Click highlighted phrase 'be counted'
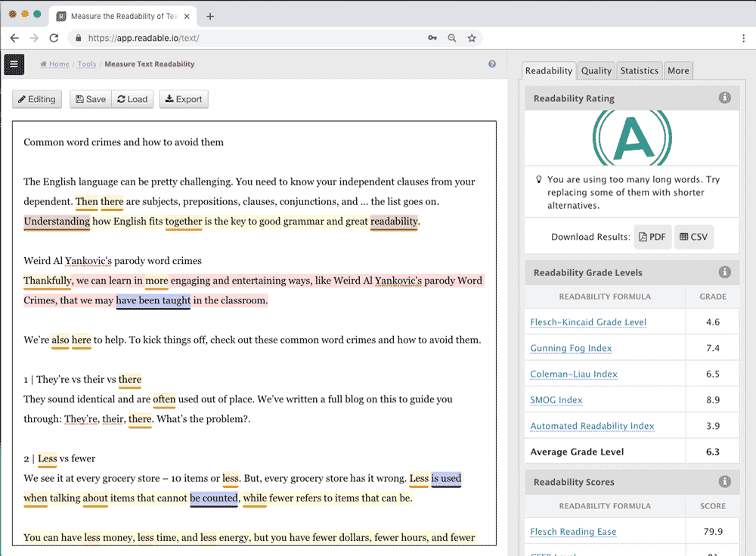Image resolution: width=756 pixels, height=556 pixels. [x=214, y=498]
